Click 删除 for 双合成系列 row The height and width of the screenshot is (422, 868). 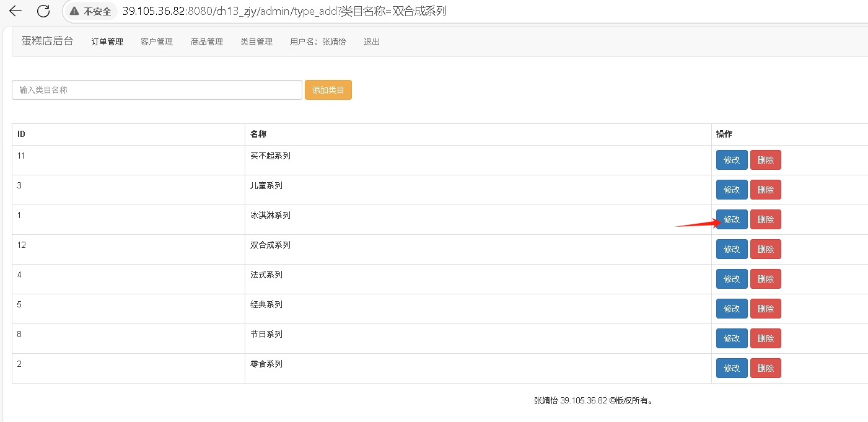pos(765,249)
